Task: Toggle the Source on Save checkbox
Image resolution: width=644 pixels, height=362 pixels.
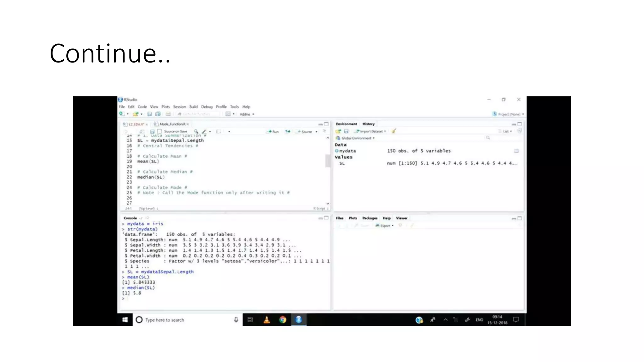Action: pos(159,131)
